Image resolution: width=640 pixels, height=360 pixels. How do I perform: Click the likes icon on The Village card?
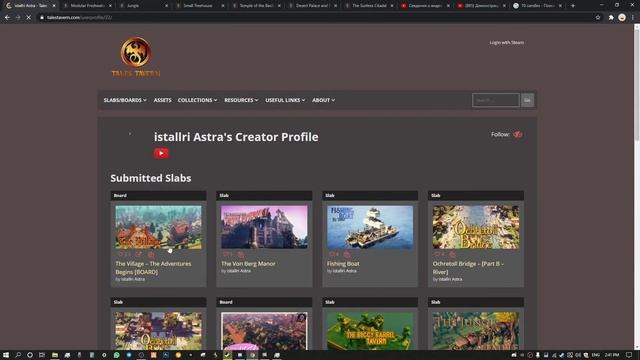click(x=121, y=254)
